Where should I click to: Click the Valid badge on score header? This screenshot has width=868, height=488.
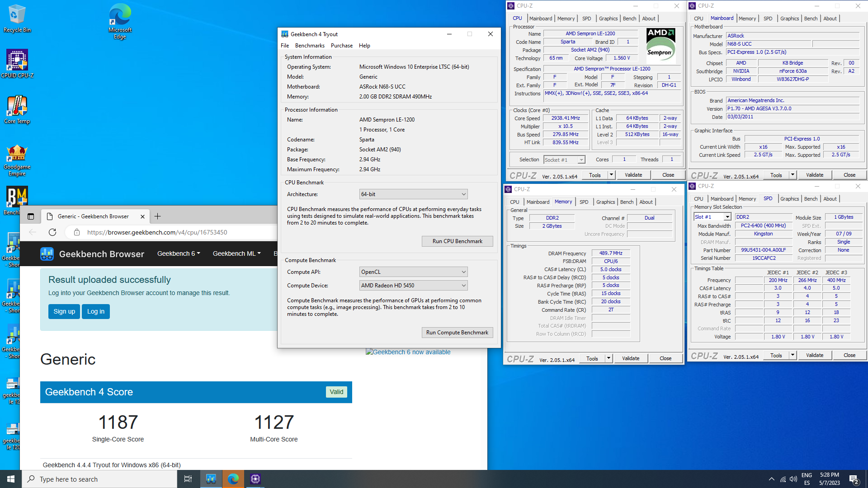click(x=336, y=392)
